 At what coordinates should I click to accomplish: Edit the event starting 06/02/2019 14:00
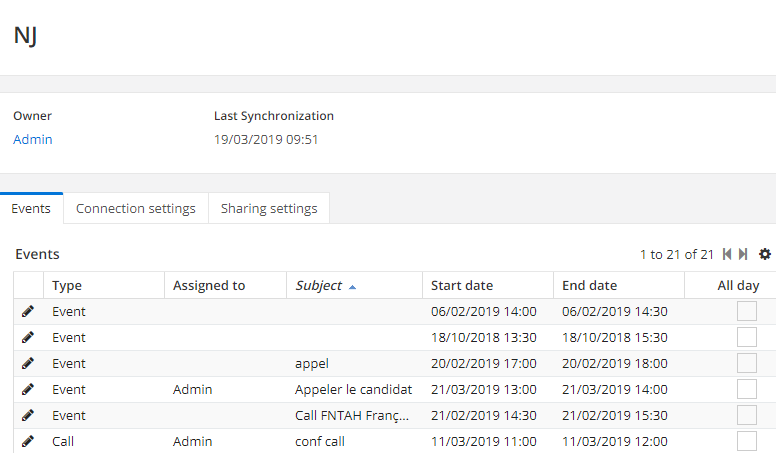(28, 311)
